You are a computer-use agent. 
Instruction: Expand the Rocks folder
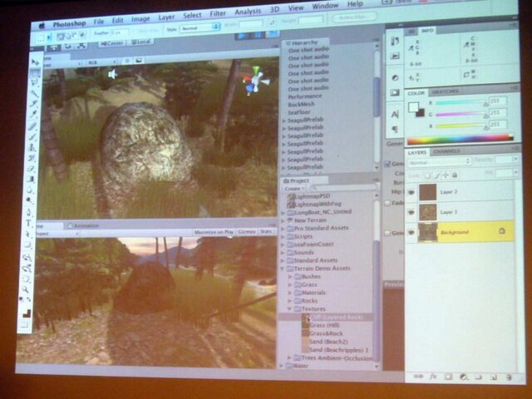[x=290, y=301]
